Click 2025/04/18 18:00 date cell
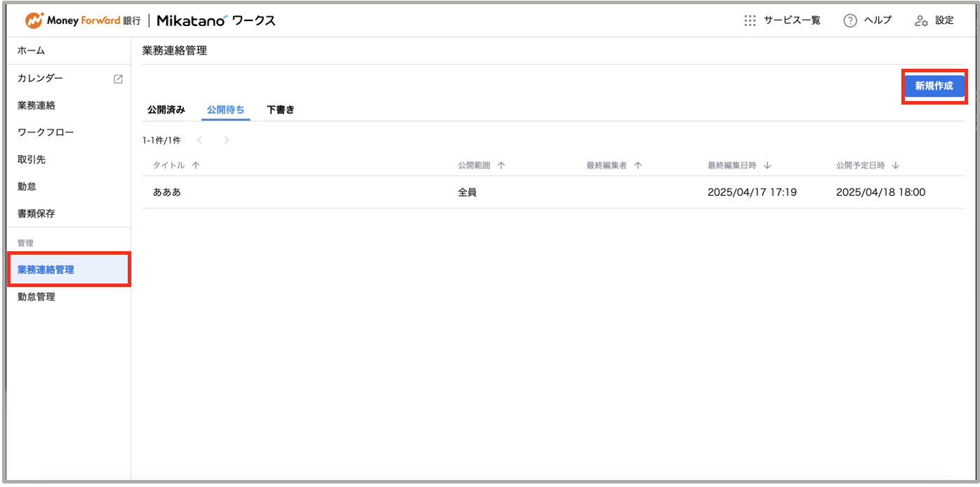 [x=880, y=192]
